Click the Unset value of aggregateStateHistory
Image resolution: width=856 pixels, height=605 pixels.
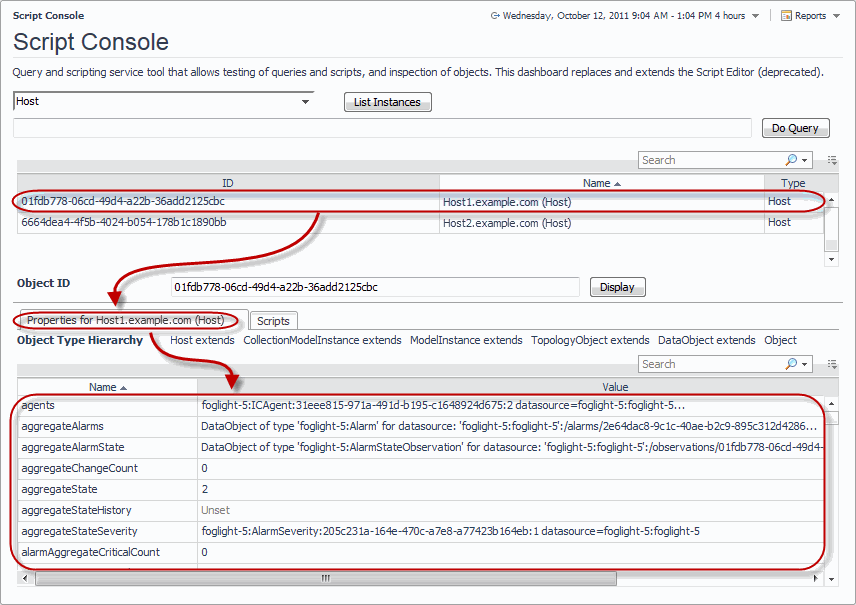[216, 511]
